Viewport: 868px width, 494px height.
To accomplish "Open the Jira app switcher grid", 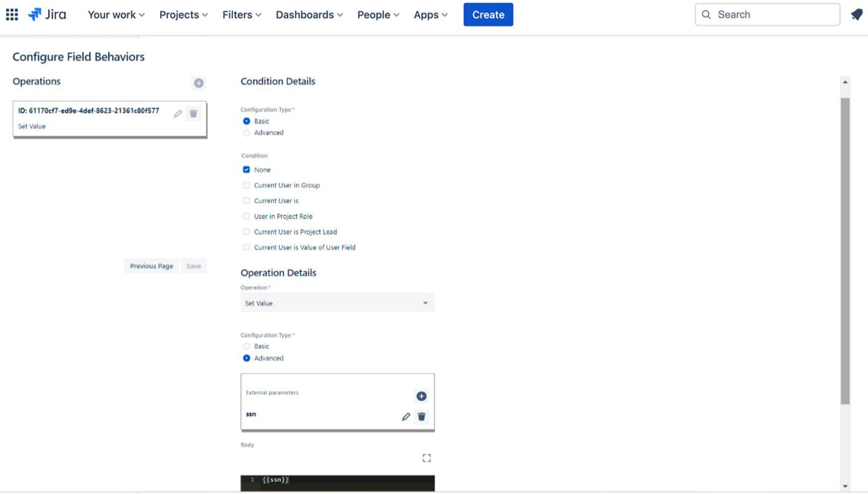I will [x=12, y=14].
